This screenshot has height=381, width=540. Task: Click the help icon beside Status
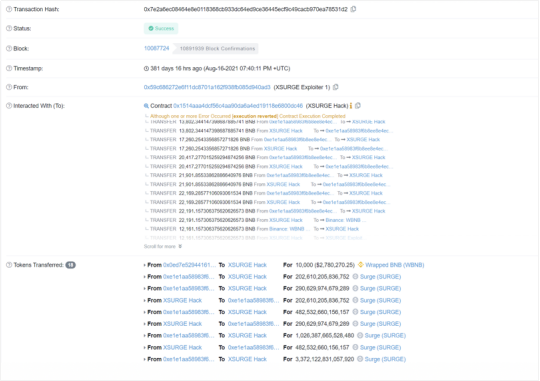[x=9, y=28]
